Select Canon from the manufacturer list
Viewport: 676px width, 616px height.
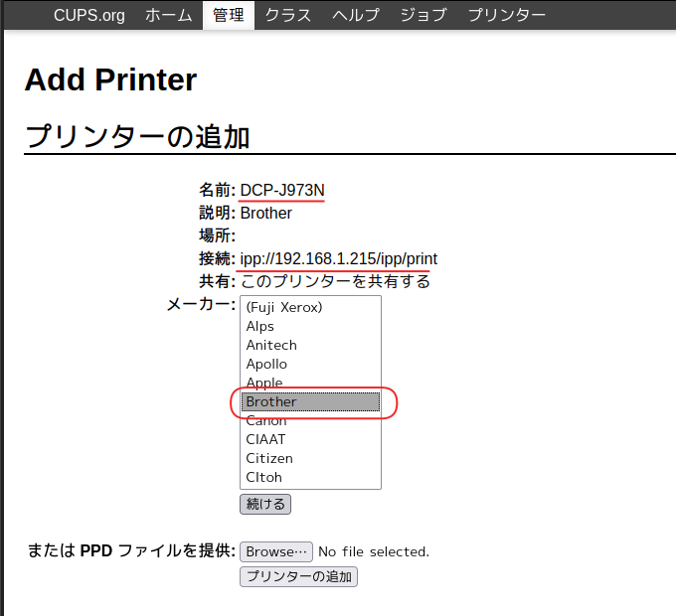click(x=266, y=421)
